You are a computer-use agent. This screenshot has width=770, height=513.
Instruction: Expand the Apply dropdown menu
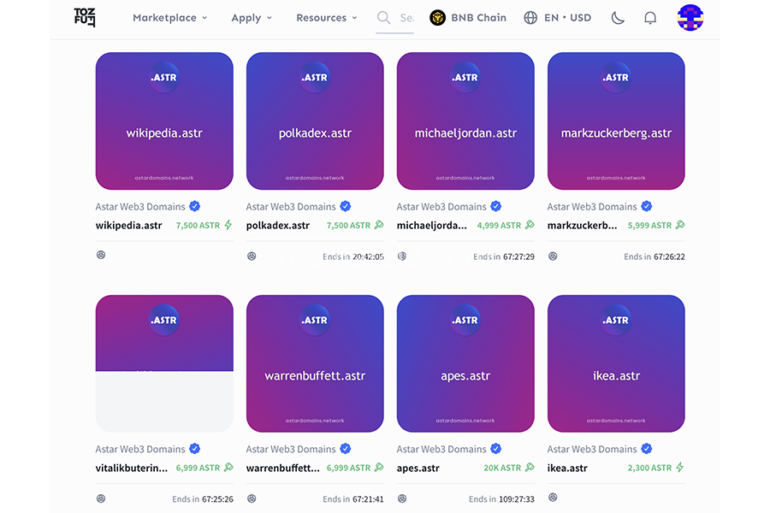(251, 18)
